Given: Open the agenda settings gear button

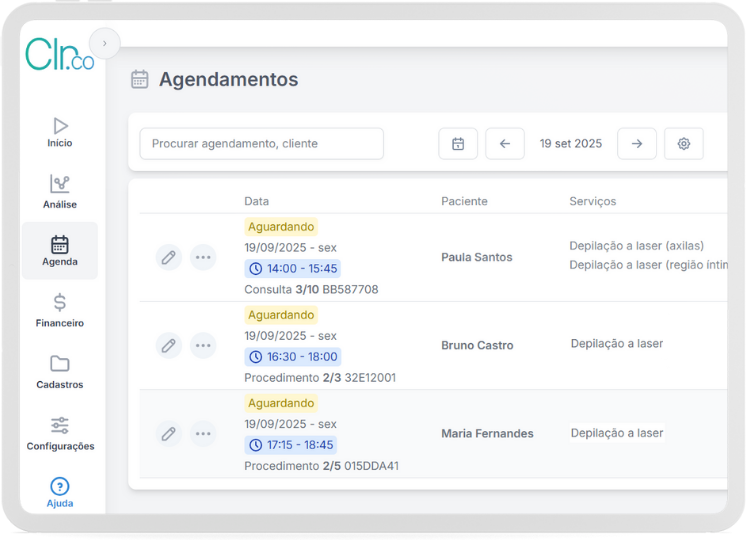Looking at the screenshot, I should coord(684,144).
